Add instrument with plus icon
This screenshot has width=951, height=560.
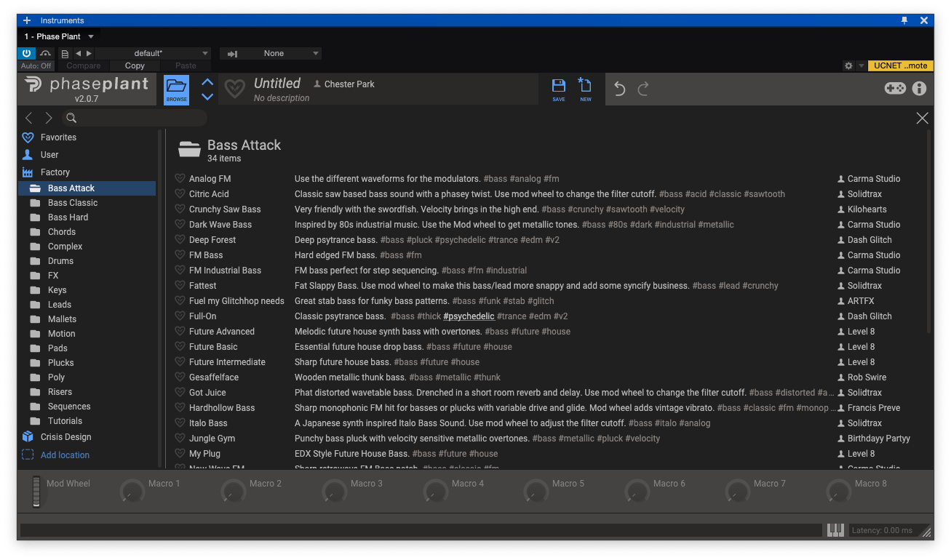point(26,20)
